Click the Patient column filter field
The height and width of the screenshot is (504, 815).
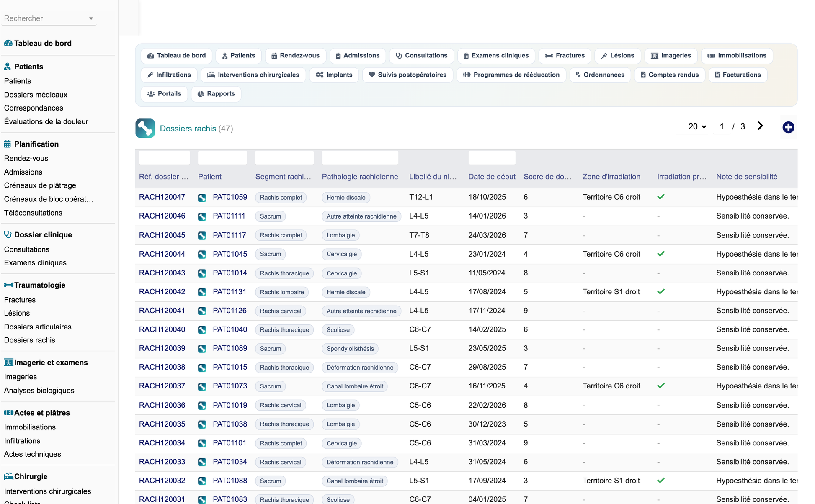[222, 157]
